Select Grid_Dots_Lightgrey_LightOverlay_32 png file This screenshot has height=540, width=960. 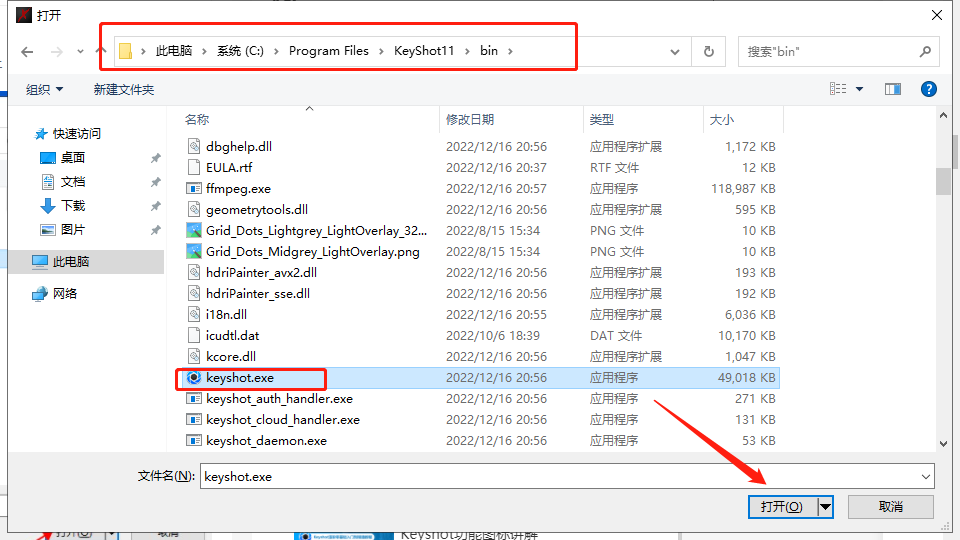tap(317, 231)
